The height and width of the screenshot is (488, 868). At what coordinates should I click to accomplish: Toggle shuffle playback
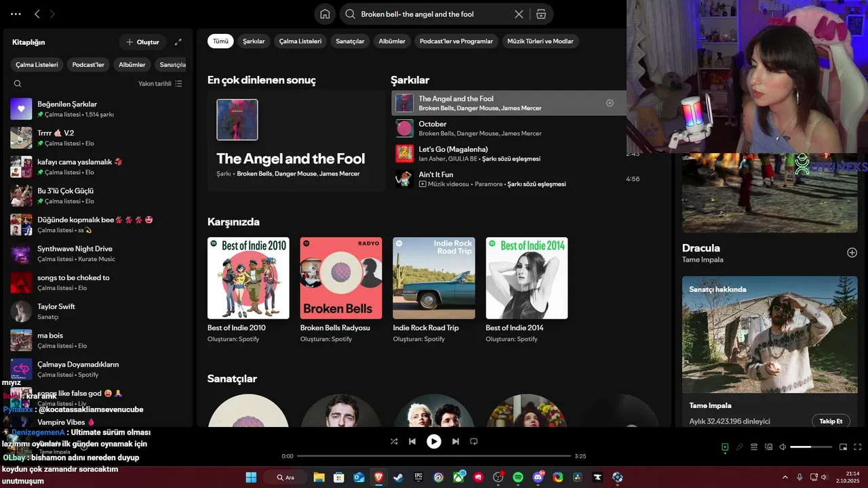[x=394, y=441]
